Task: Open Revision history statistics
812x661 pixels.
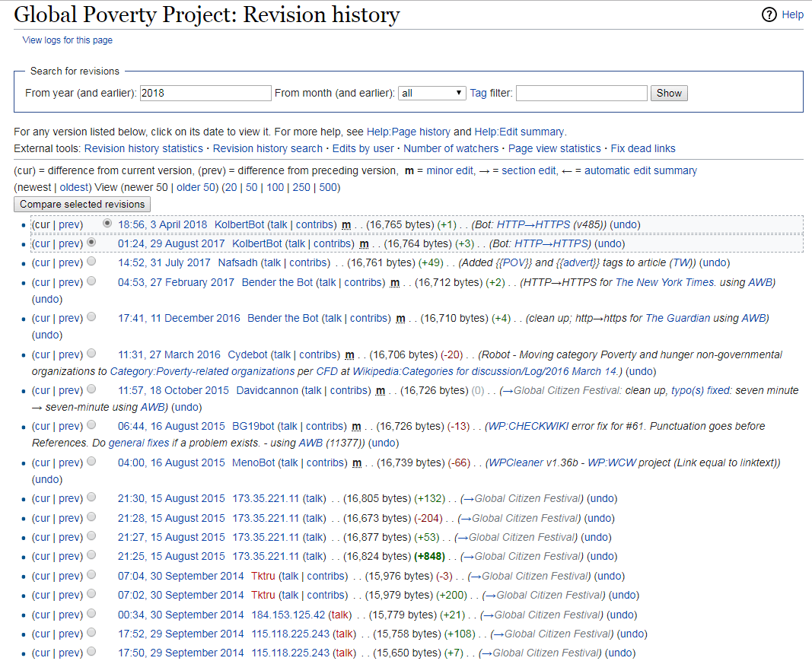Action: coord(143,148)
